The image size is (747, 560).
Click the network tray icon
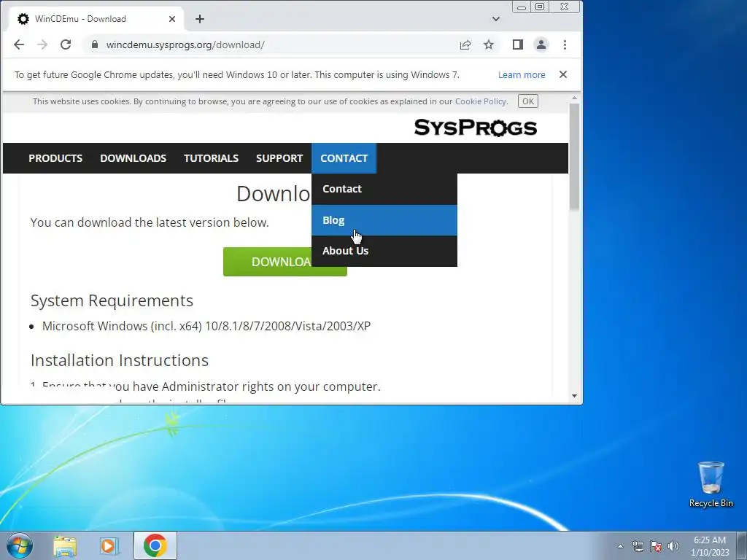(x=638, y=546)
